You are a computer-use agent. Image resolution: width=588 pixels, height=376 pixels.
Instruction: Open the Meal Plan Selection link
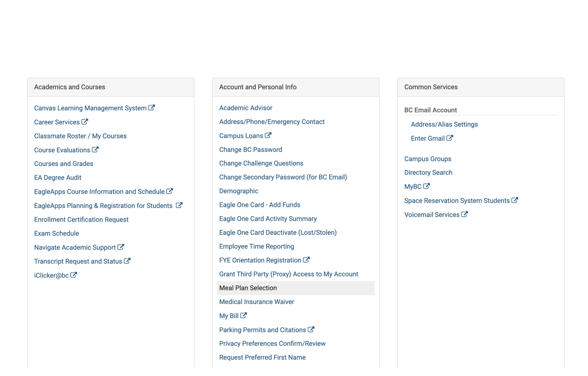coord(248,288)
